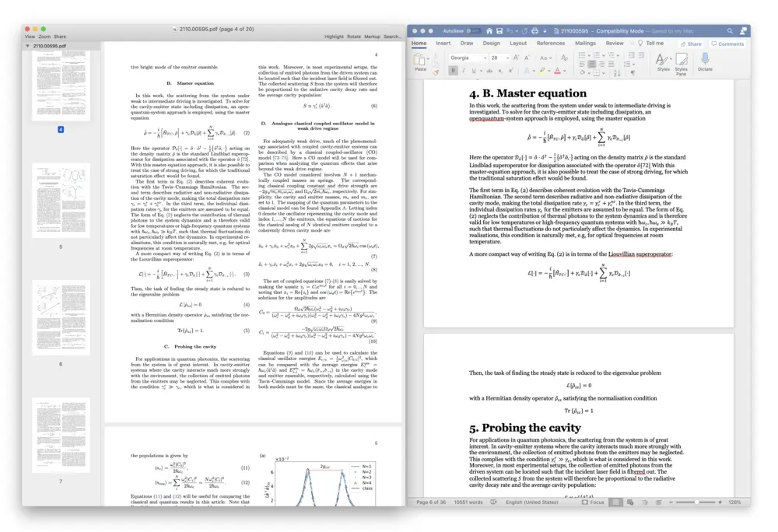The height and width of the screenshot is (532, 778).
Task: Open the Layout ribbon tab
Action: tap(518, 44)
